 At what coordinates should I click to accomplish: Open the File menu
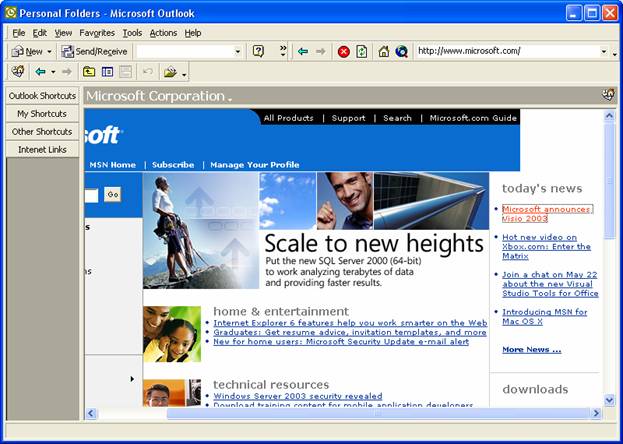[x=19, y=33]
